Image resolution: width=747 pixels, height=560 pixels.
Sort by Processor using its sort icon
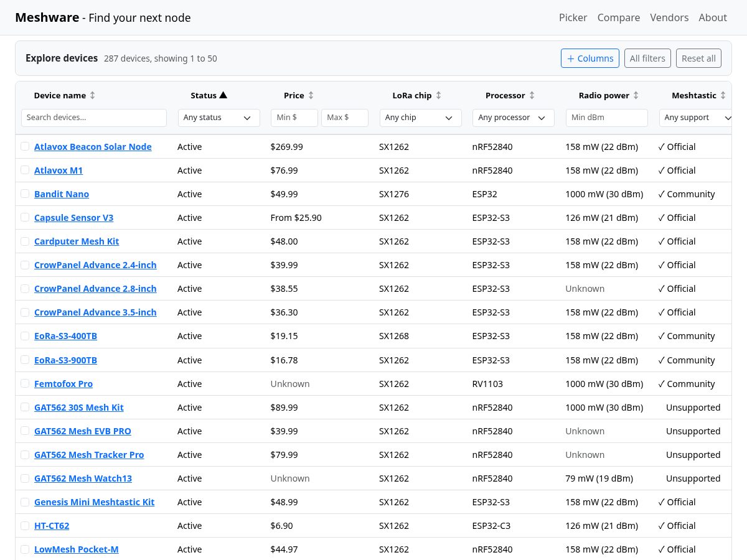tap(532, 95)
